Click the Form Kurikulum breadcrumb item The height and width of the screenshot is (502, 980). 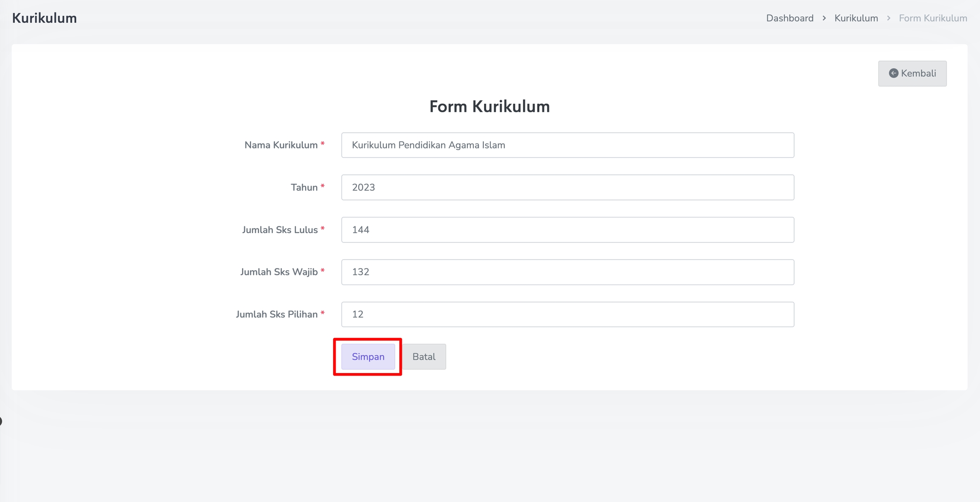coord(933,18)
